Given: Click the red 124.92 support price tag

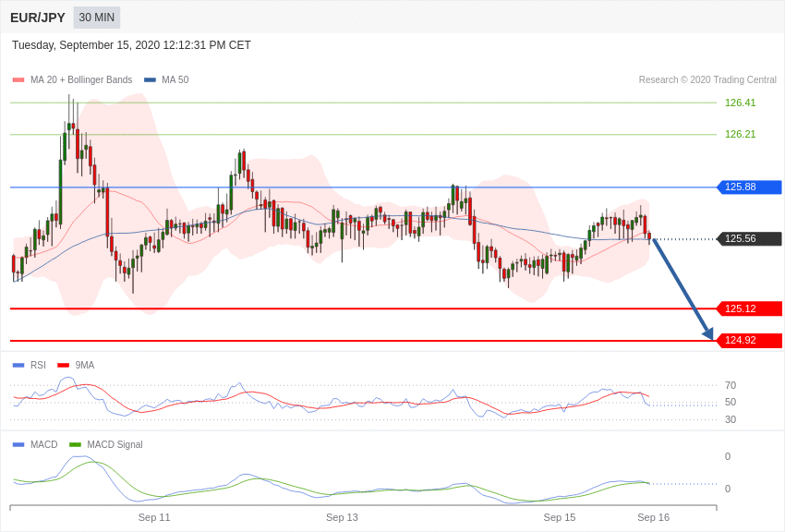Looking at the screenshot, I should [750, 340].
